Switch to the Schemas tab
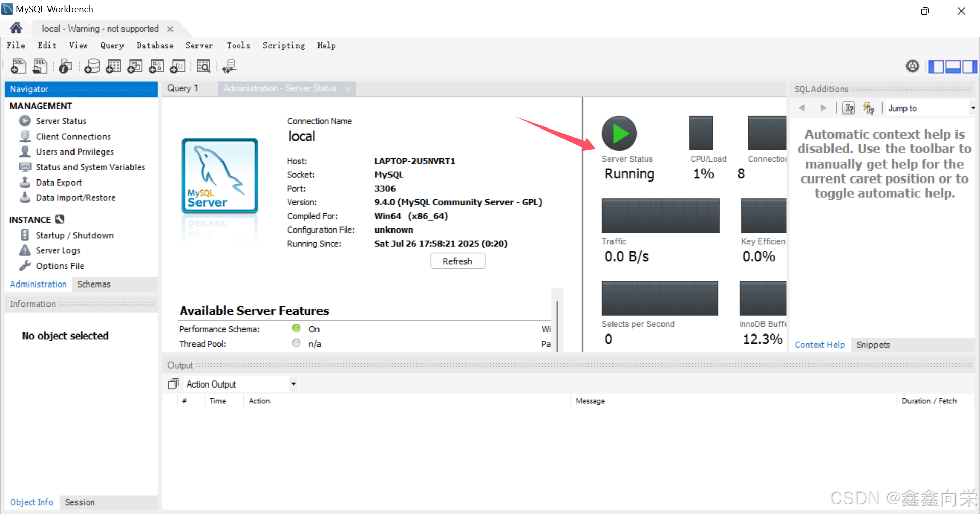980x514 pixels. (x=93, y=284)
